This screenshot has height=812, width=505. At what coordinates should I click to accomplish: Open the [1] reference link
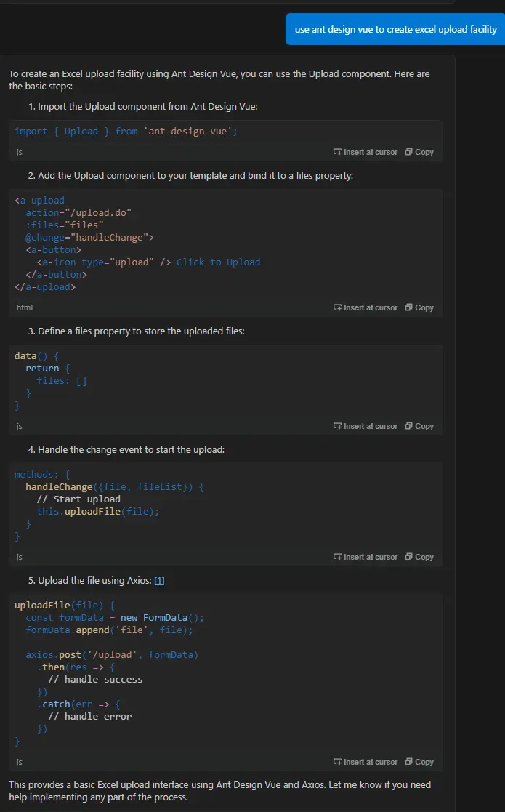(x=159, y=581)
